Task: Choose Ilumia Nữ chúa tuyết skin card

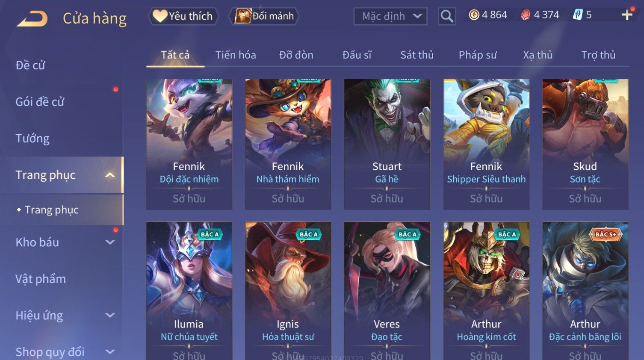Action: coord(189,291)
